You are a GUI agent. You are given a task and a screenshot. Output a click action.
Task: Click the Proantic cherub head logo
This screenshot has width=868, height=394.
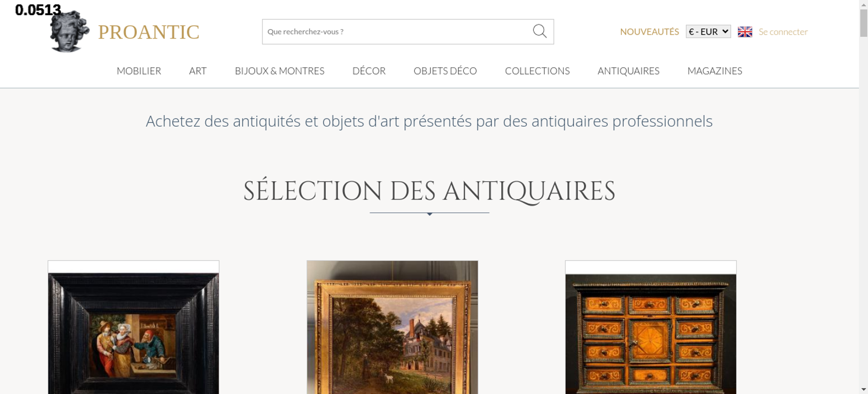(69, 31)
